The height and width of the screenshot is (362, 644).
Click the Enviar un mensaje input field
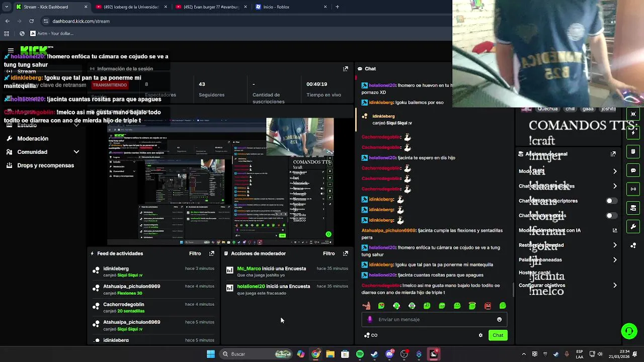(434, 319)
